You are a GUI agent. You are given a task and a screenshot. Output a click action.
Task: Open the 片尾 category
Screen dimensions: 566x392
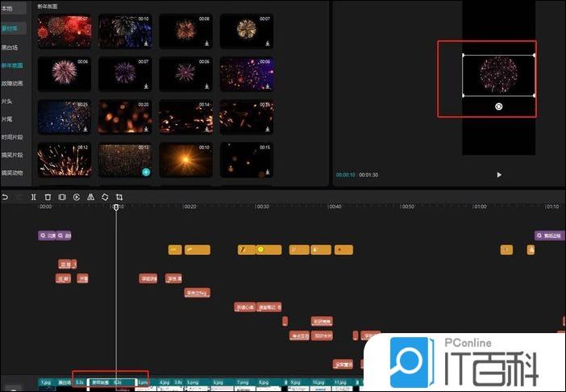click(6, 119)
